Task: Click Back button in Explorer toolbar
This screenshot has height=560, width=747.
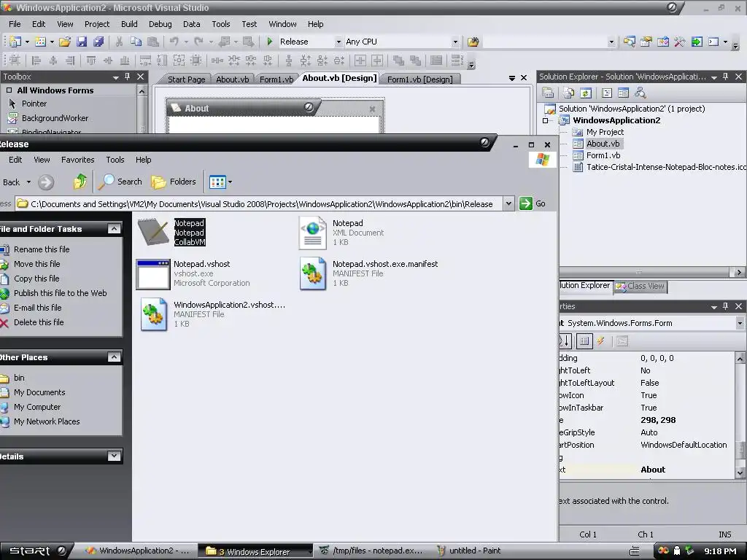Action: [x=16, y=182]
